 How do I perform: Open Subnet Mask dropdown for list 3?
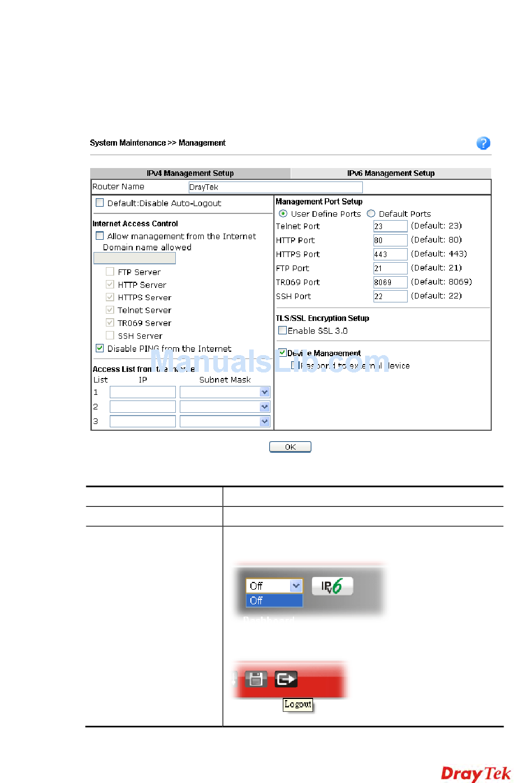point(265,421)
